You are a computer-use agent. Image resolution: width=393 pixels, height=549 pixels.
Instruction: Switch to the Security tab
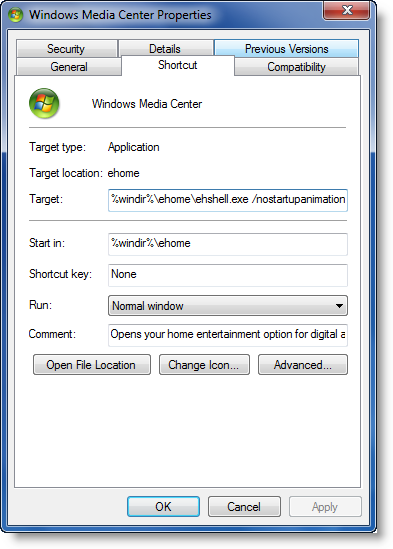[x=66, y=49]
